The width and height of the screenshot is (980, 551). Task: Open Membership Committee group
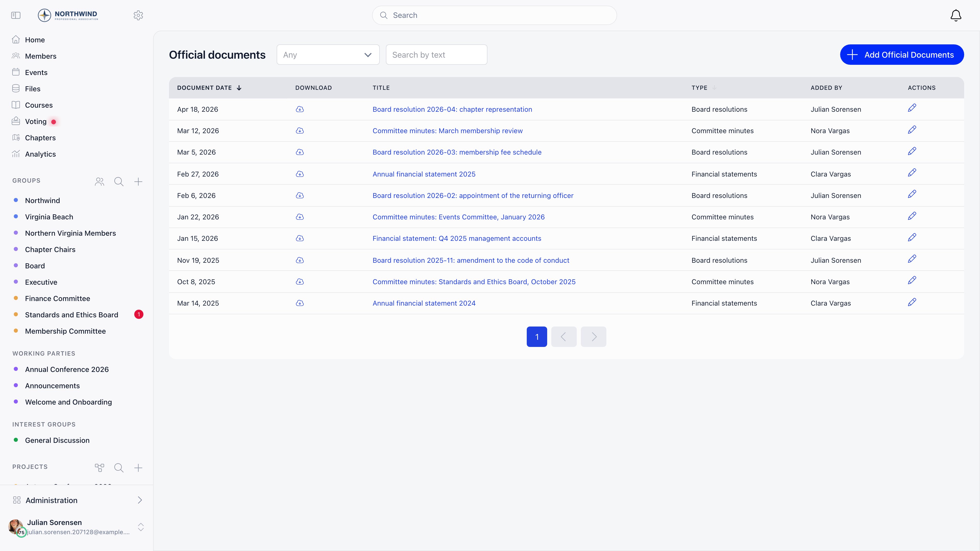(x=65, y=331)
